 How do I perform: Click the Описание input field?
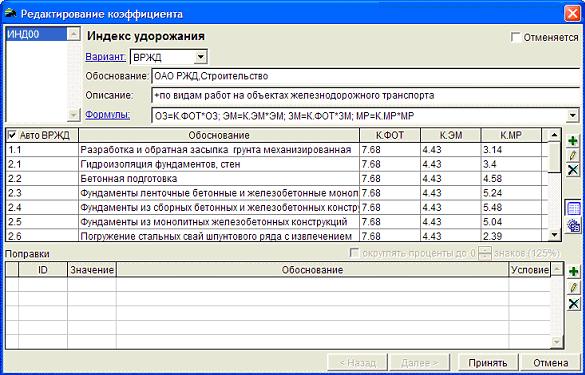tap(367, 96)
